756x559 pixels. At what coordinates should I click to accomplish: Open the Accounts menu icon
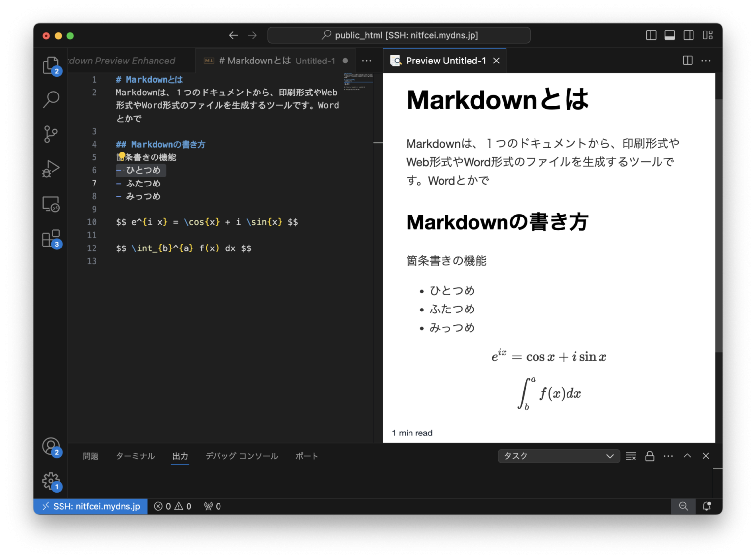click(x=51, y=447)
